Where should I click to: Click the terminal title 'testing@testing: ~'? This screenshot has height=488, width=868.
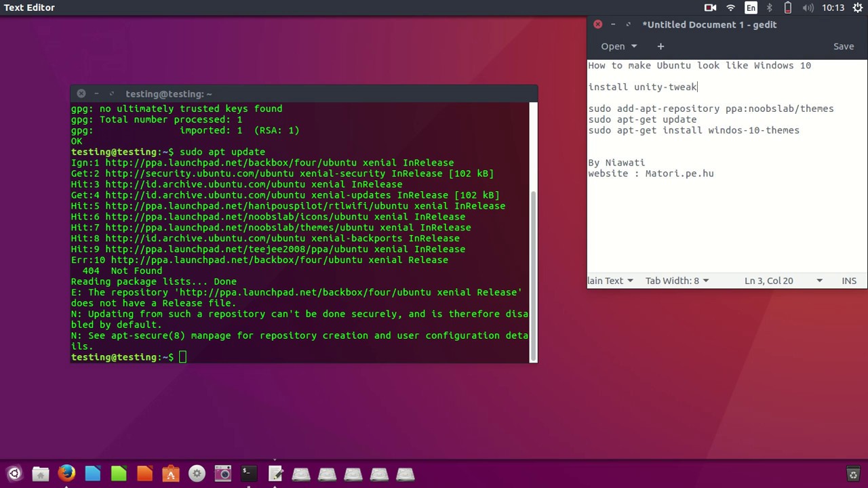168,94
